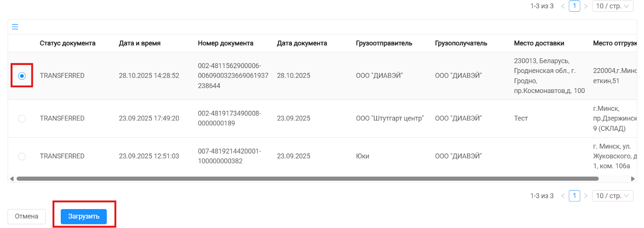Select radio for Штутгарт центр document row

click(22, 118)
